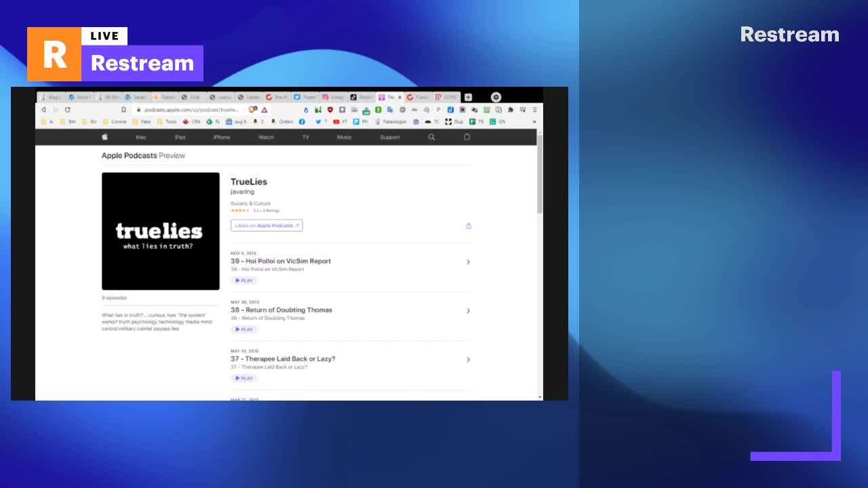Click the bookmark icon beside the address bar
This screenshot has height=488, width=868.
click(123, 110)
